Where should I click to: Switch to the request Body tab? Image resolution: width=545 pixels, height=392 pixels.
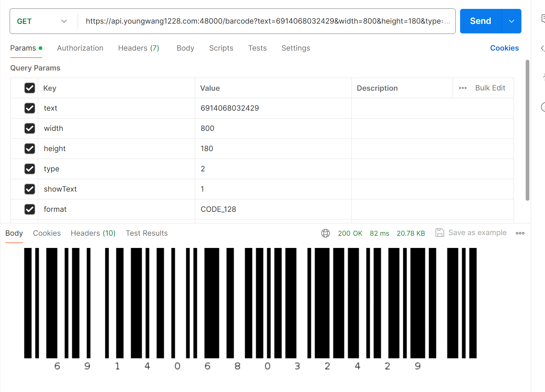185,48
